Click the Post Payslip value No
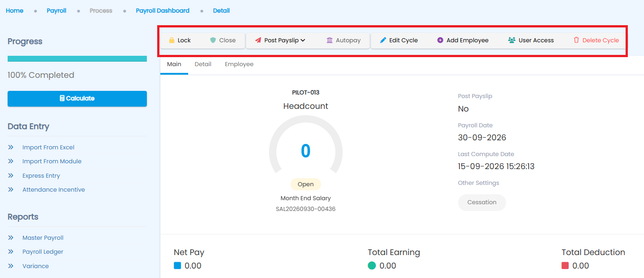Viewport: 644px width, 278px height. click(463, 108)
